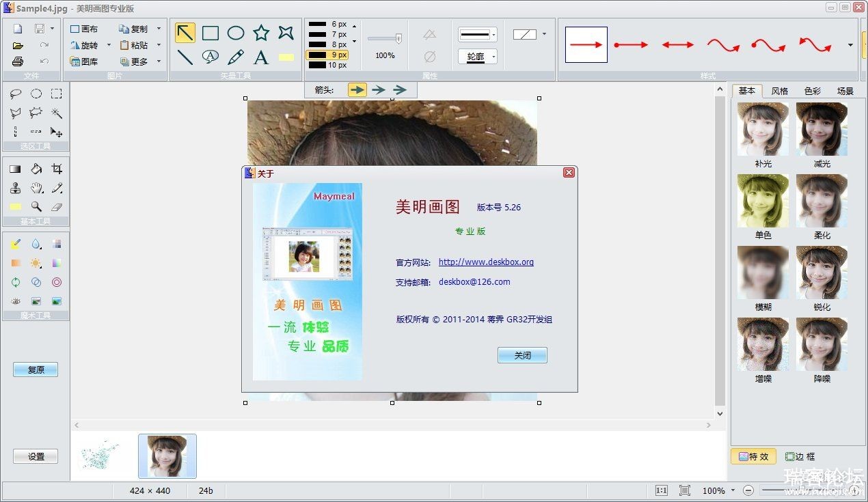Click the 设置 settings button
This screenshot has width=868, height=502.
click(36, 456)
